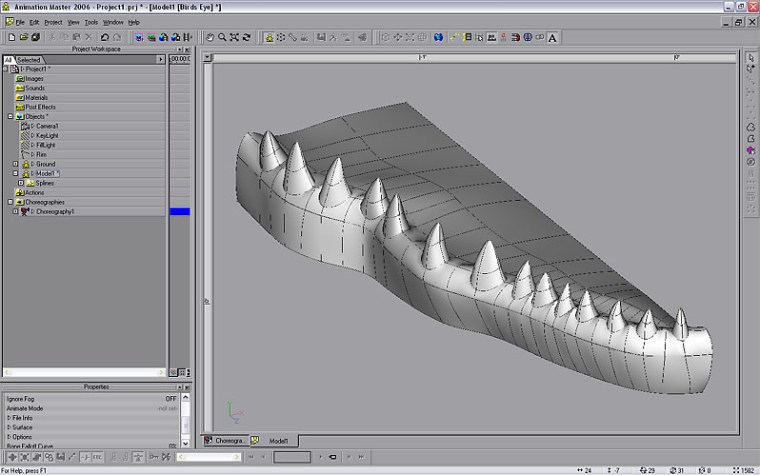This screenshot has height=475, width=760.
Task: Expand the Surface property group
Action: point(9,427)
